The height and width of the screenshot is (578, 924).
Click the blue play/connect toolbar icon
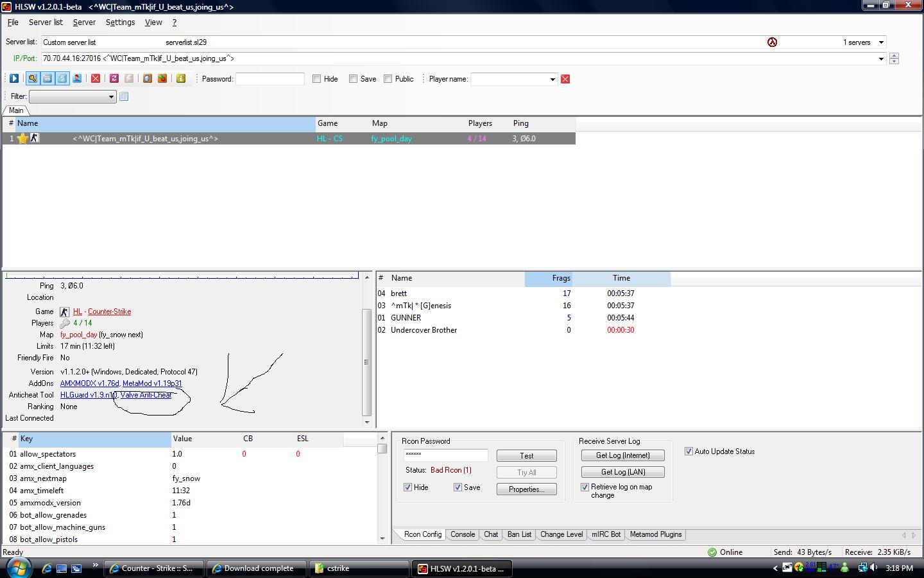pos(14,78)
